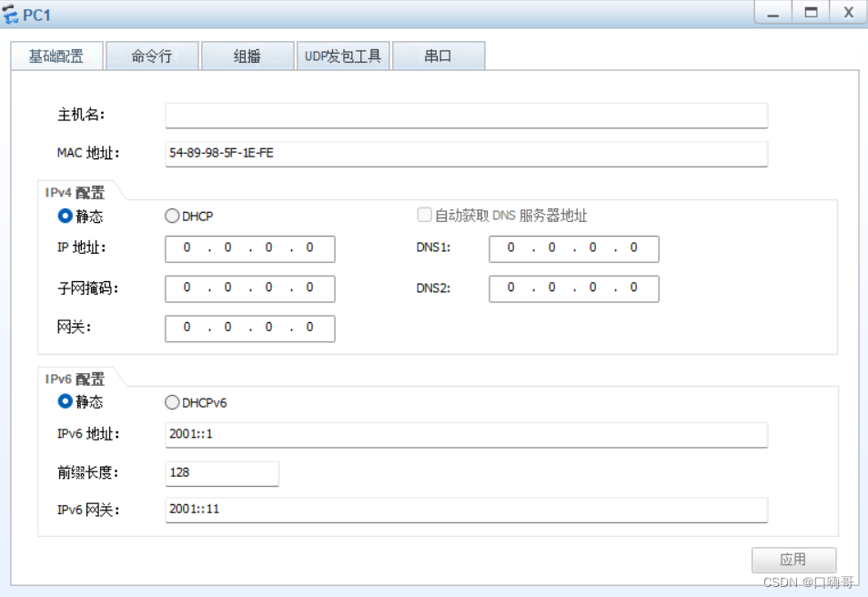Click the 应用 button
Screen dimensions: 868x597
point(793,560)
